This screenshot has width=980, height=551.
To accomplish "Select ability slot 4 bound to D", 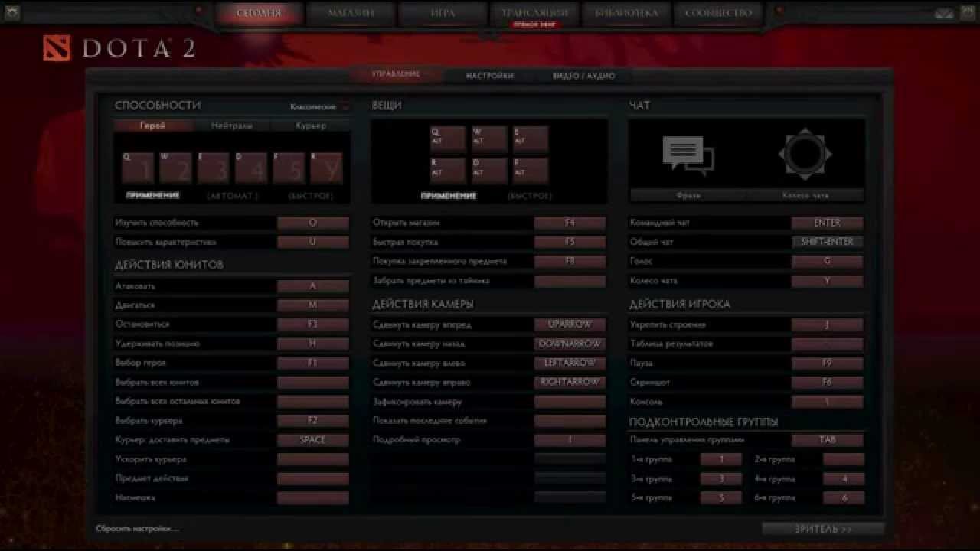I will pos(250,167).
